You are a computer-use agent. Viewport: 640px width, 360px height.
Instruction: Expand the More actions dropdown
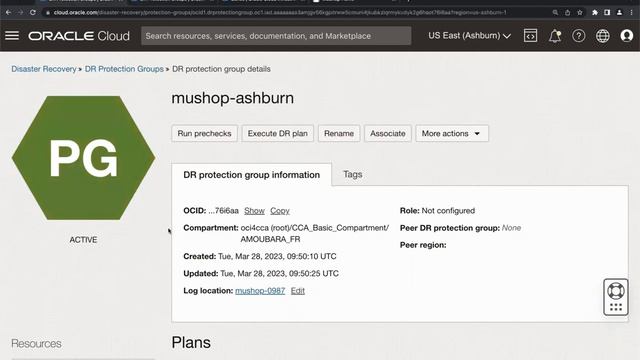(452, 133)
